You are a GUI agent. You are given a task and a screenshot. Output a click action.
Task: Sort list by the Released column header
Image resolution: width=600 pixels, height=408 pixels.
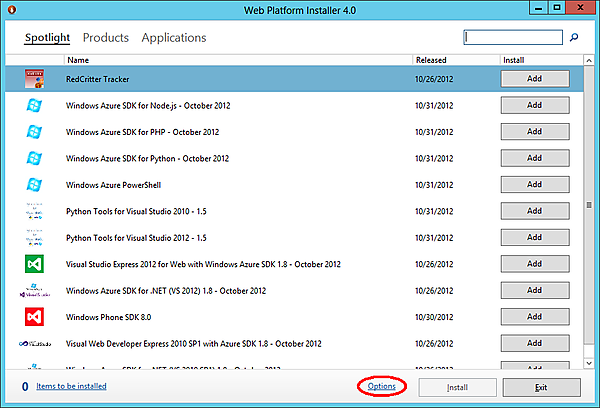pyautogui.click(x=431, y=60)
